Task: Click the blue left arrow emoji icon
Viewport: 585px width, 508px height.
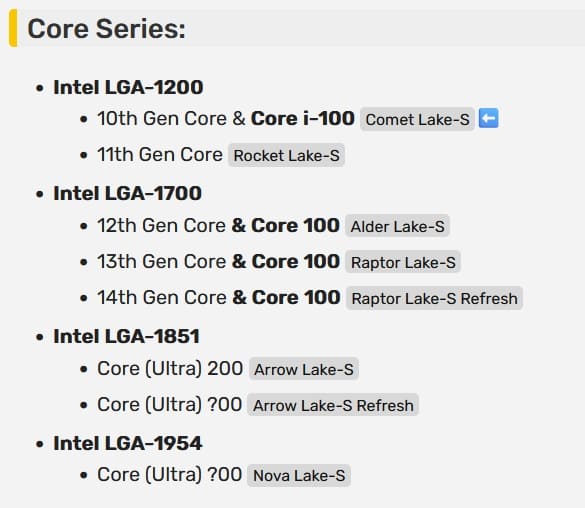Action: point(488,118)
